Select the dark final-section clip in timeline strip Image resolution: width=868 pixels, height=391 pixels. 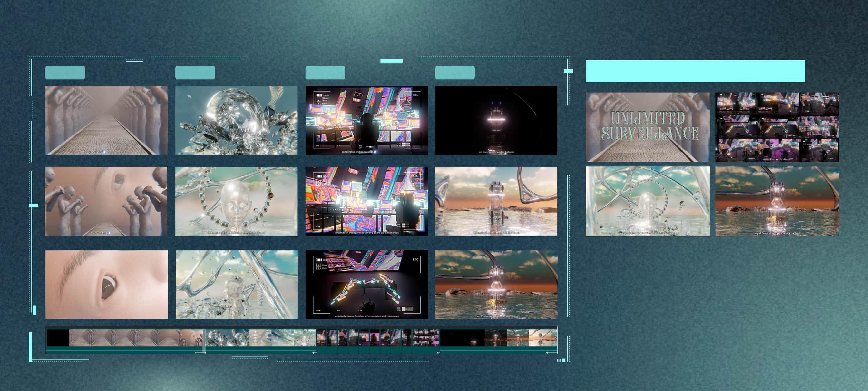[462, 338]
